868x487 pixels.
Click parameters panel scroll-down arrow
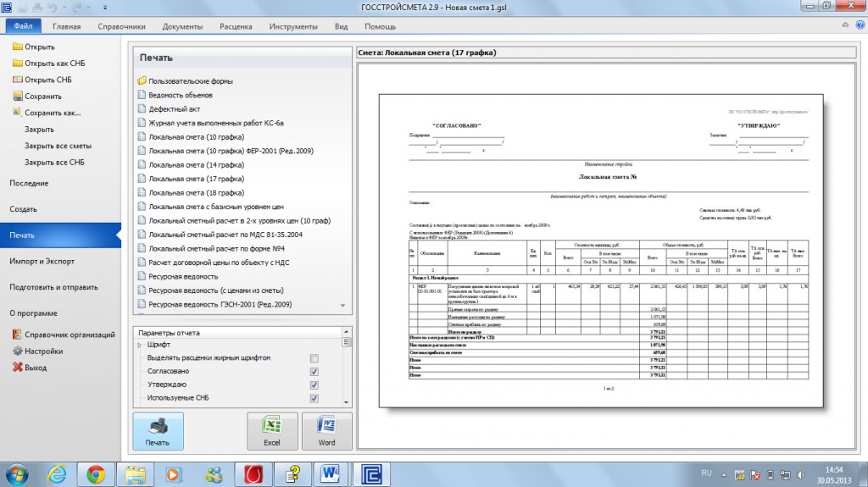pos(347,402)
